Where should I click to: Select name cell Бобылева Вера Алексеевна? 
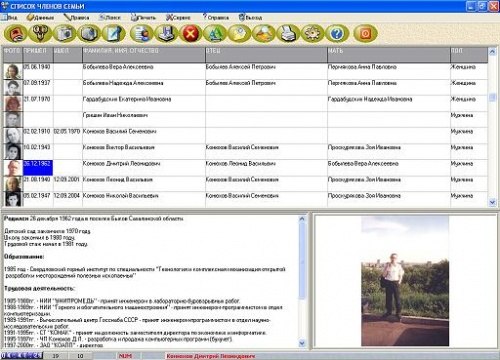pos(144,71)
